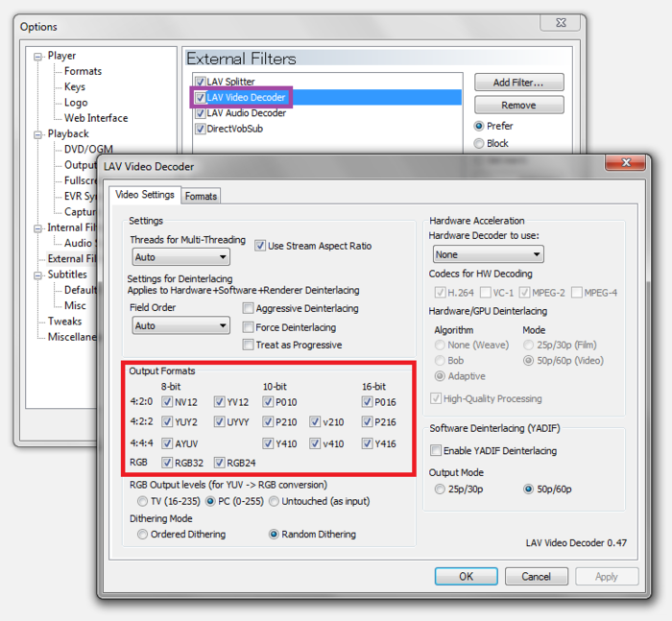Enable Aggressive Deinterlacing checkbox

[249, 309]
